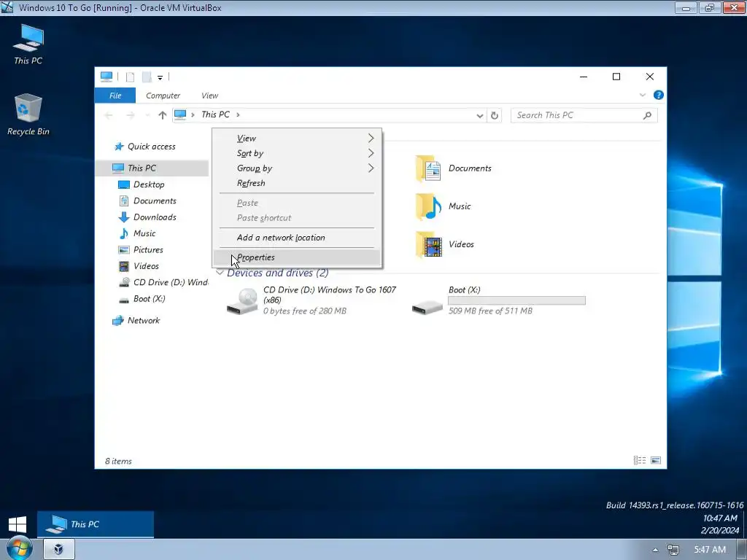Click This PC in the address bar
747x560 pixels.
215,114
